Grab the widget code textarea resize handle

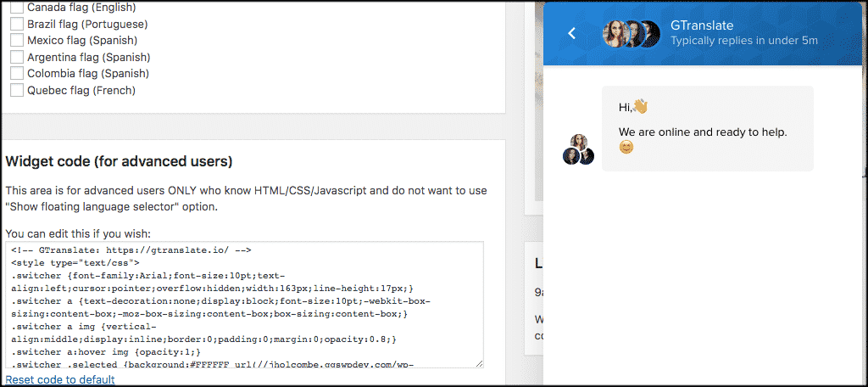[x=479, y=363]
